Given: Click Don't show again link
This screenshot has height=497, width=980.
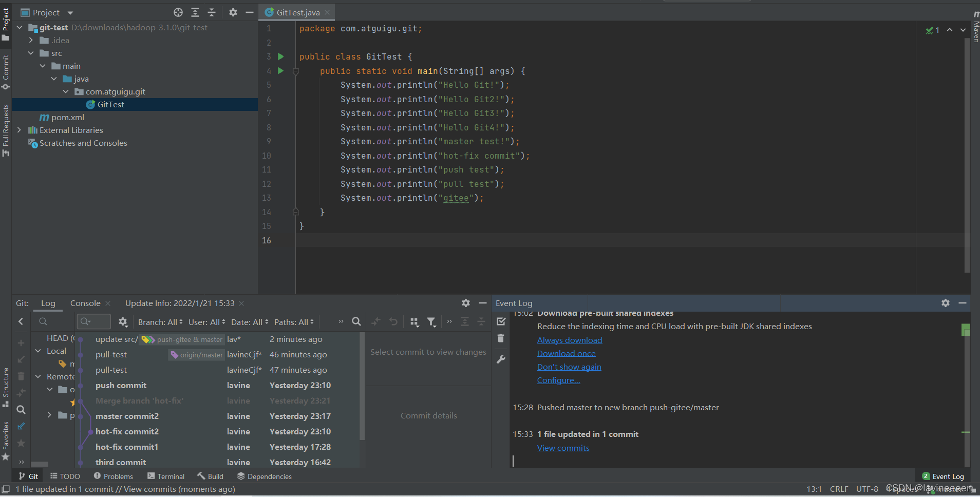Looking at the screenshot, I should 569,367.
